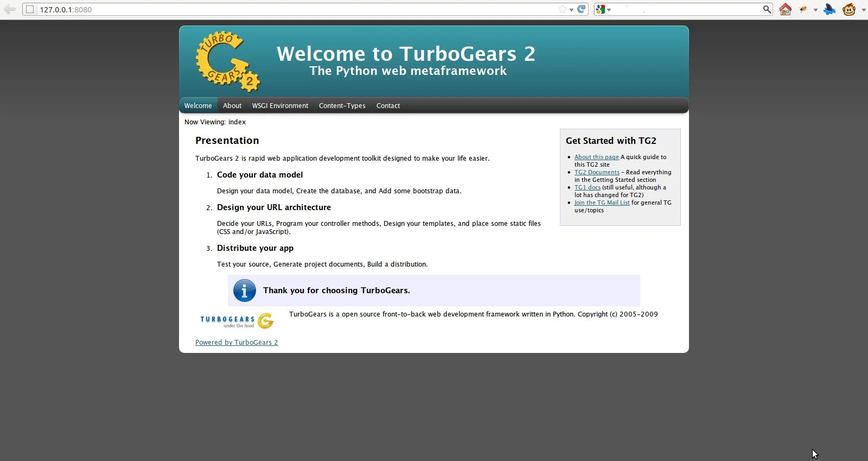Open the Contact tab

(x=388, y=105)
